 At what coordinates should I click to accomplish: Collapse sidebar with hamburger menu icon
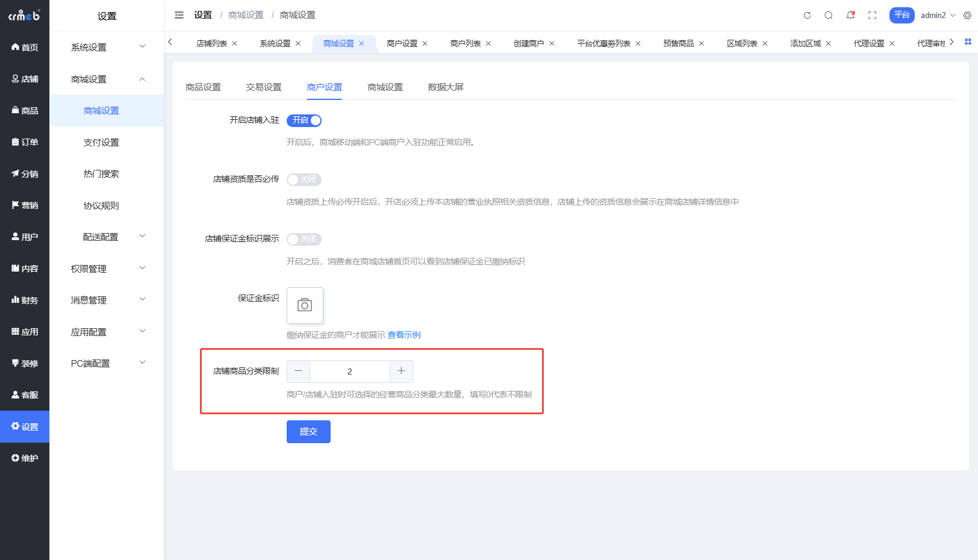(179, 15)
